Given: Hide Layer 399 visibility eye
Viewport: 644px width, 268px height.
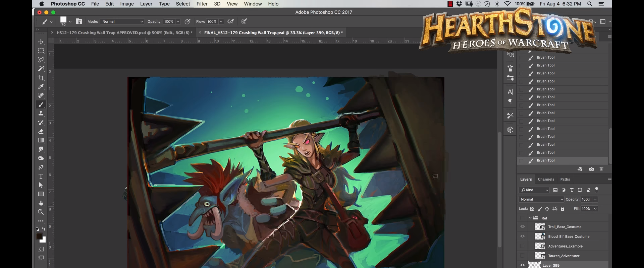Looking at the screenshot, I should 522,265.
